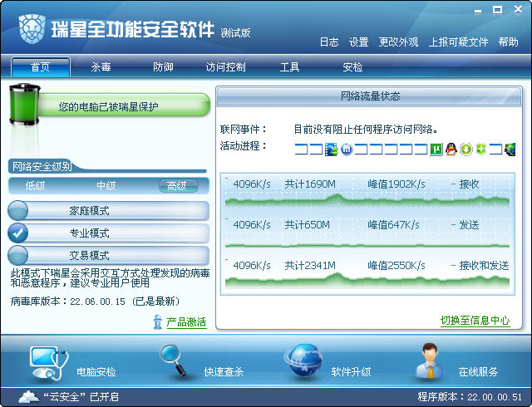Click the Rising lion shield logo

[32, 29]
